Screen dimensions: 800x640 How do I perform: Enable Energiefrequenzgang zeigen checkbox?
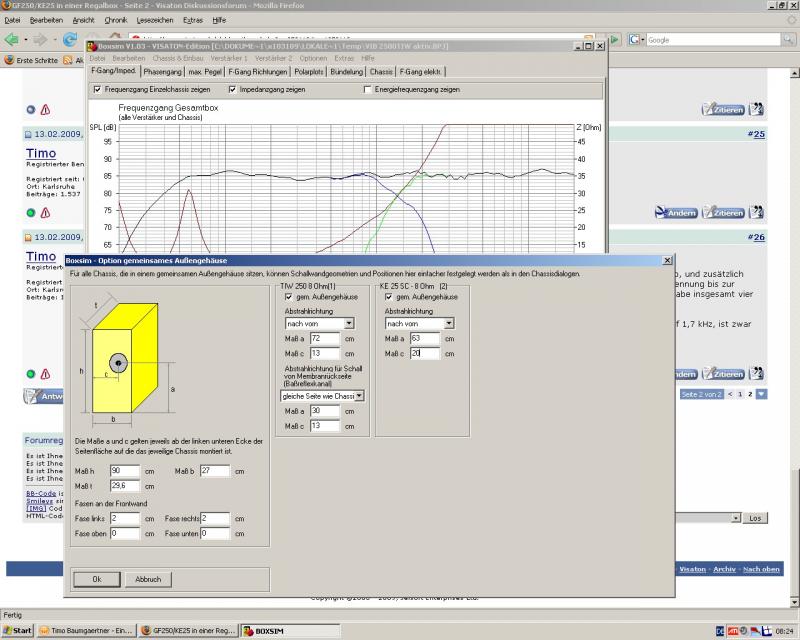point(367,89)
